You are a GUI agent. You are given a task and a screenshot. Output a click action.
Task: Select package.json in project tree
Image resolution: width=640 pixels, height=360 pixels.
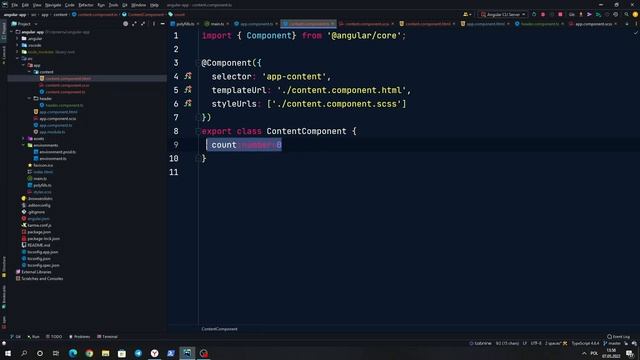pos(39,232)
